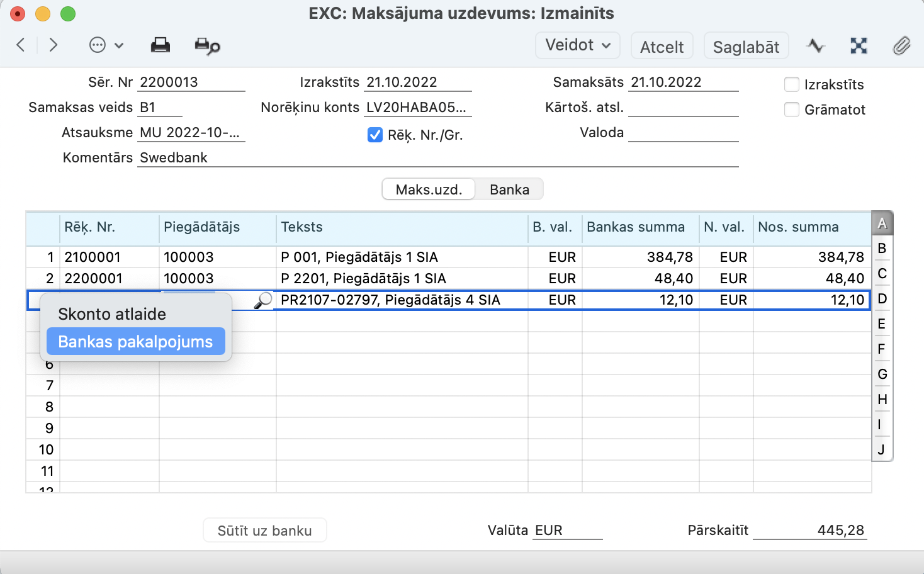This screenshot has width=924, height=574.
Task: Choose Bankas pakalpojums from popup menu
Action: tap(135, 342)
